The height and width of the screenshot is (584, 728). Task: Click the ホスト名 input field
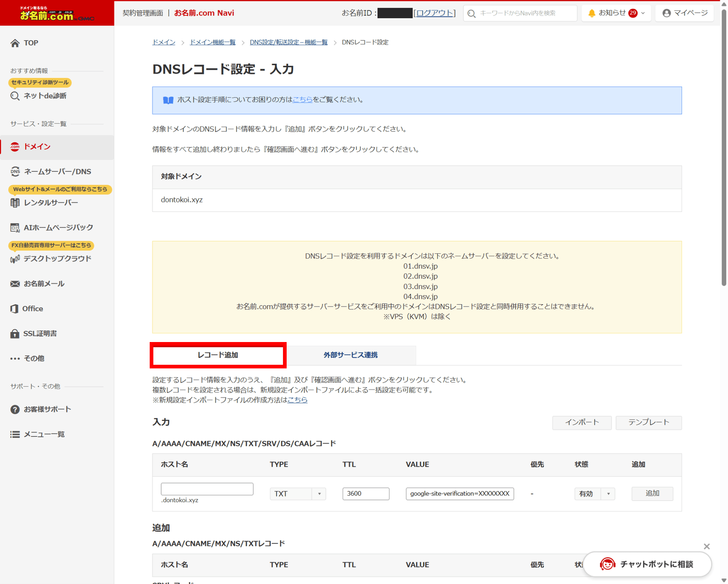[207, 489]
